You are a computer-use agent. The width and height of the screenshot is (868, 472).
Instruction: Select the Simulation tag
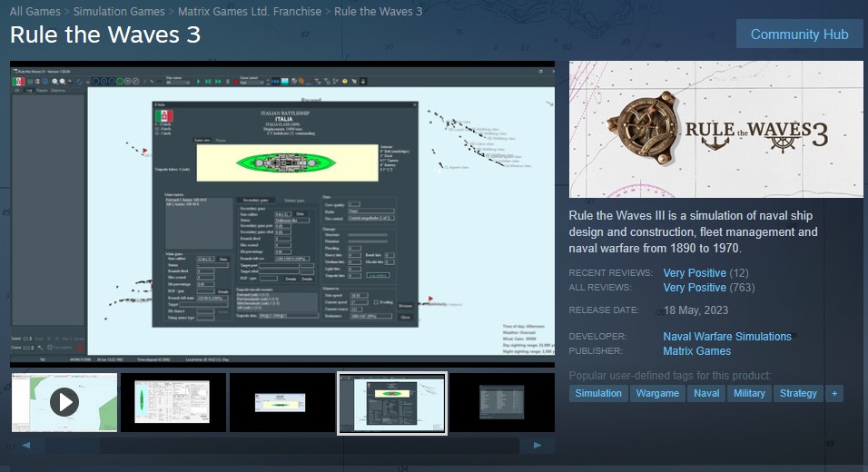[597, 393]
